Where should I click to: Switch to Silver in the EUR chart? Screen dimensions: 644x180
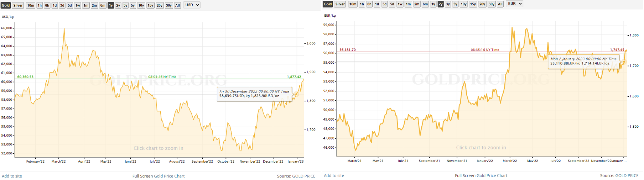pos(340,4)
